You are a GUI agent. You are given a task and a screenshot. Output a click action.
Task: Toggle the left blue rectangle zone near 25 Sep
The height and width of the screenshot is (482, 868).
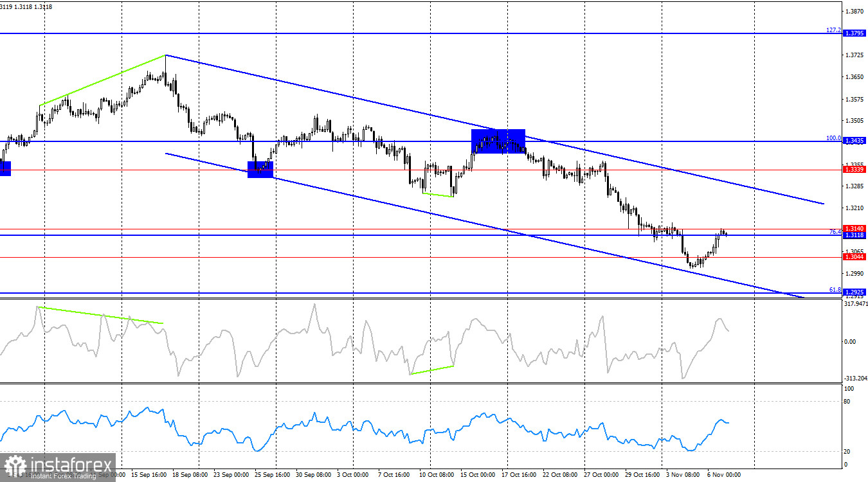tap(260, 170)
